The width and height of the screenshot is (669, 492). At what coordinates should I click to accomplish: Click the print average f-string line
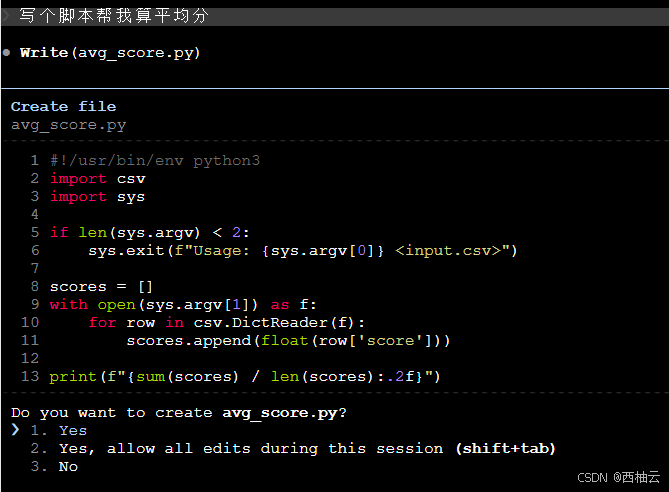[245, 376]
